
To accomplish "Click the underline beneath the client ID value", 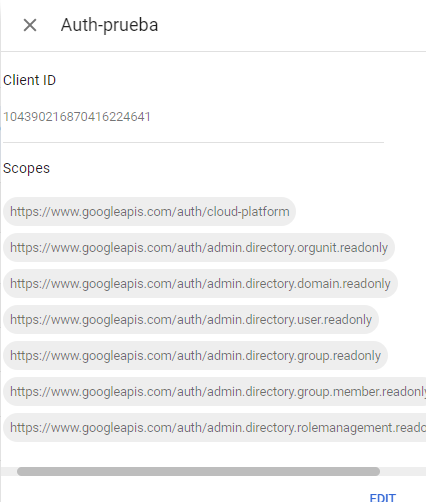I will (x=193, y=142).
